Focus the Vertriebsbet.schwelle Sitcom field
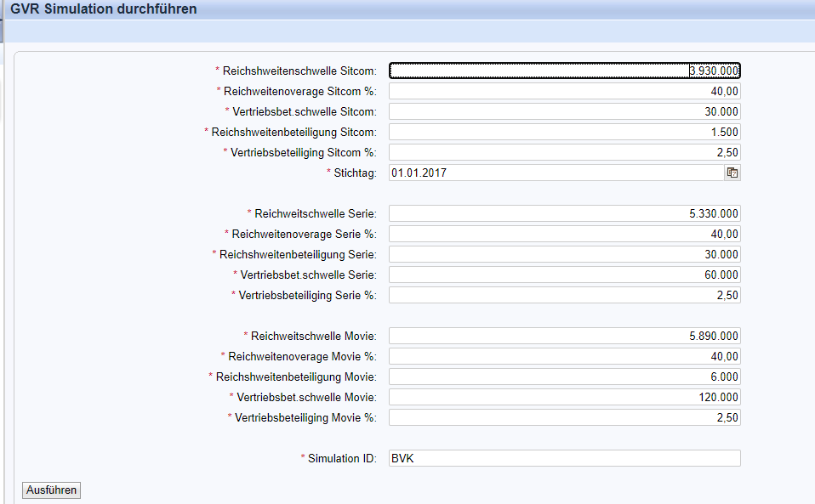The width and height of the screenshot is (815, 504). 565,111
